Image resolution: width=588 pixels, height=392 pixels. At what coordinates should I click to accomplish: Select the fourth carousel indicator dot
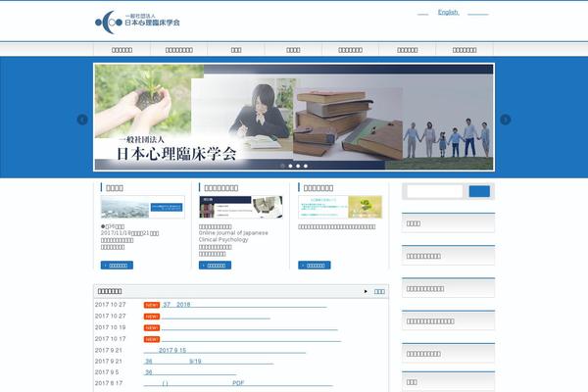click(306, 166)
